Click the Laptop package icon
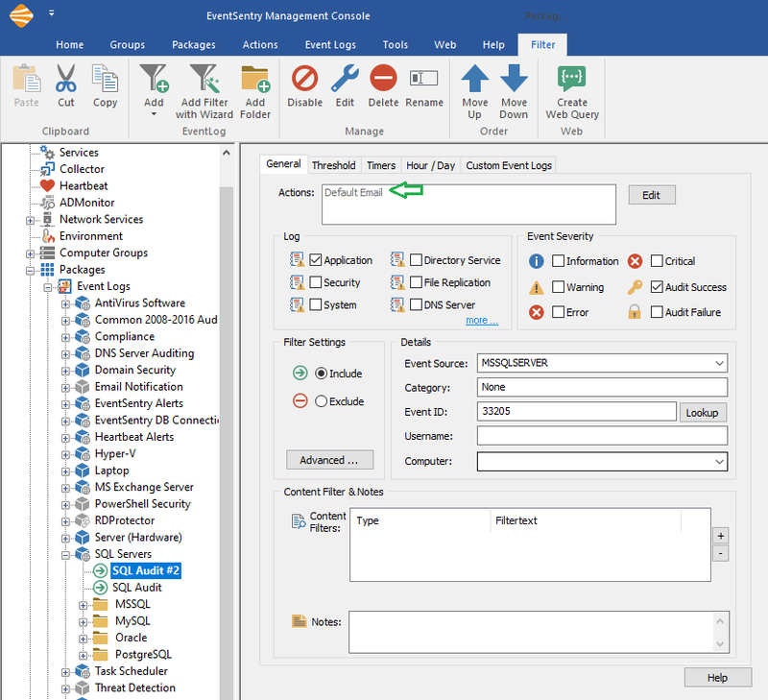This screenshot has height=700, width=768. point(83,471)
